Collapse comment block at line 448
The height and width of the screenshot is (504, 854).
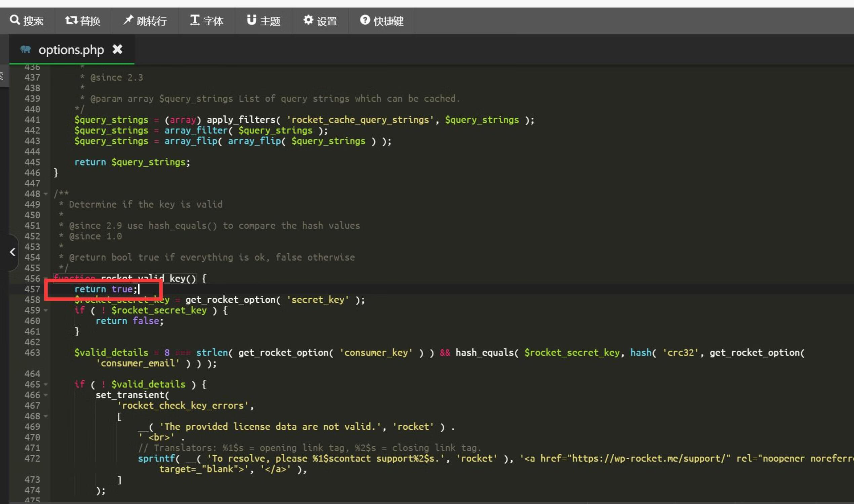[x=45, y=194]
